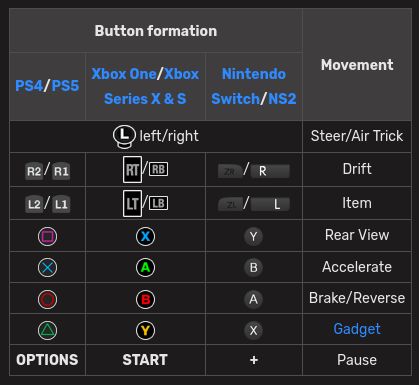
Task: Click the Xbox RT trigger icon
Action: (132, 169)
